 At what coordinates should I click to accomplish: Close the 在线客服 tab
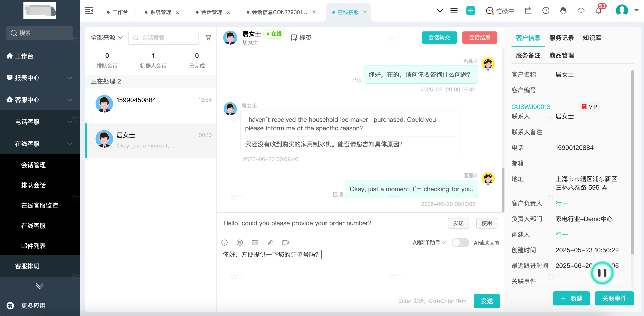365,12
